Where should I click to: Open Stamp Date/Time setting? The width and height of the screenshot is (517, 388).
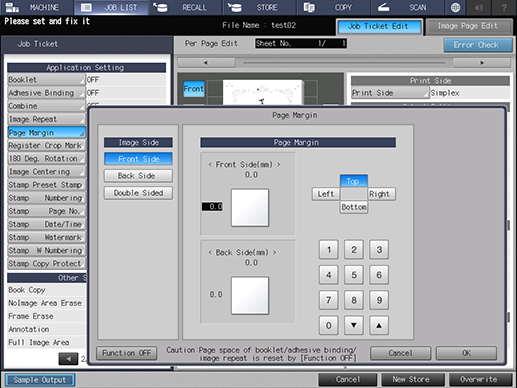(x=46, y=224)
